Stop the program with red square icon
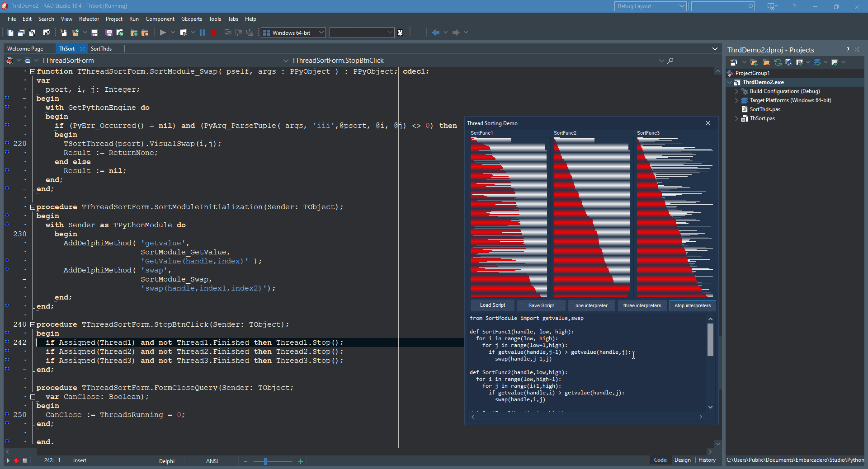Image resolution: width=868 pixels, height=469 pixels. pyautogui.click(x=213, y=33)
